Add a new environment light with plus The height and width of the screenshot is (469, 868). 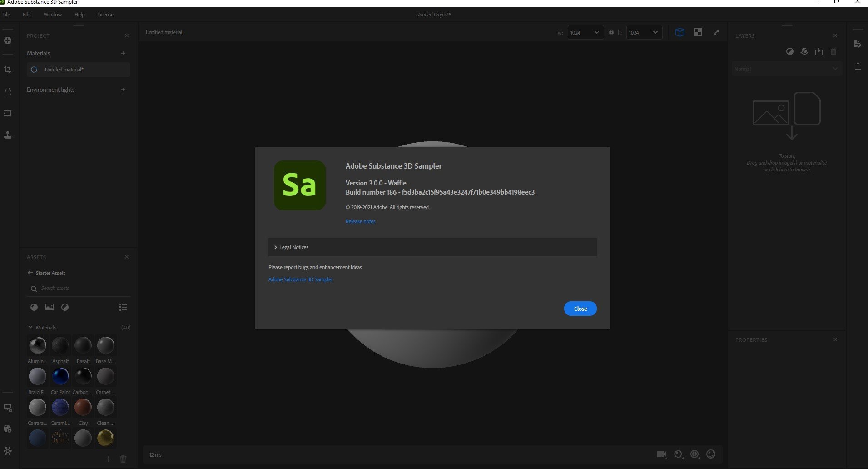point(123,90)
